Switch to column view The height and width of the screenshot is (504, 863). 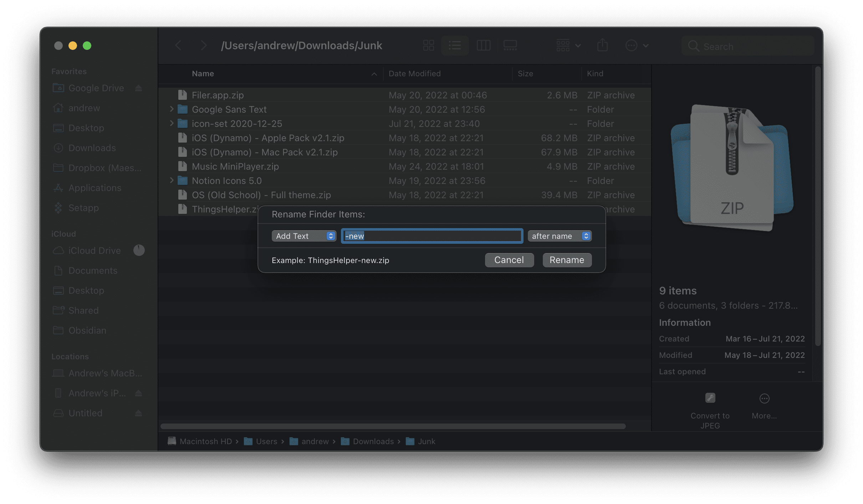point(483,46)
